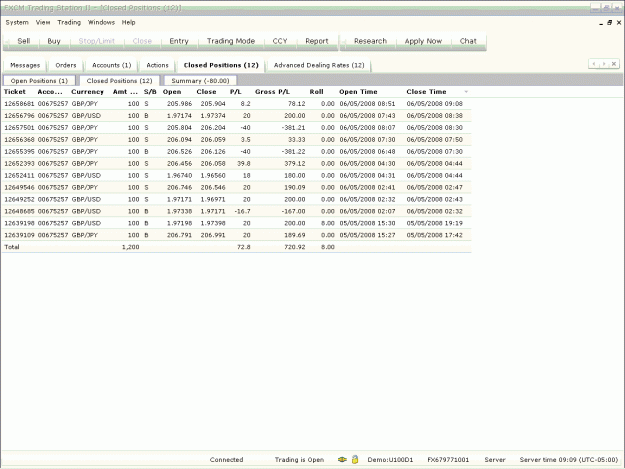Click the Total row label
This screenshot has height=469, width=625.
click(x=12, y=247)
